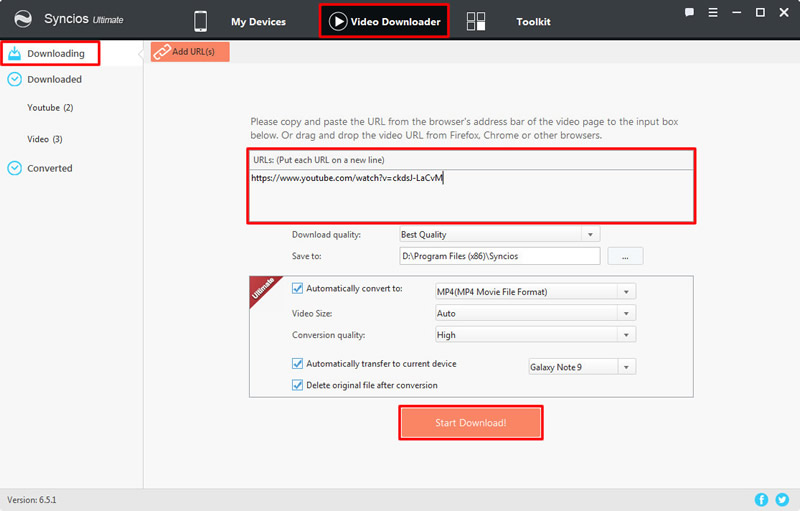Switch to the Video Downloader tab
The height and width of the screenshot is (511, 800).
point(384,21)
